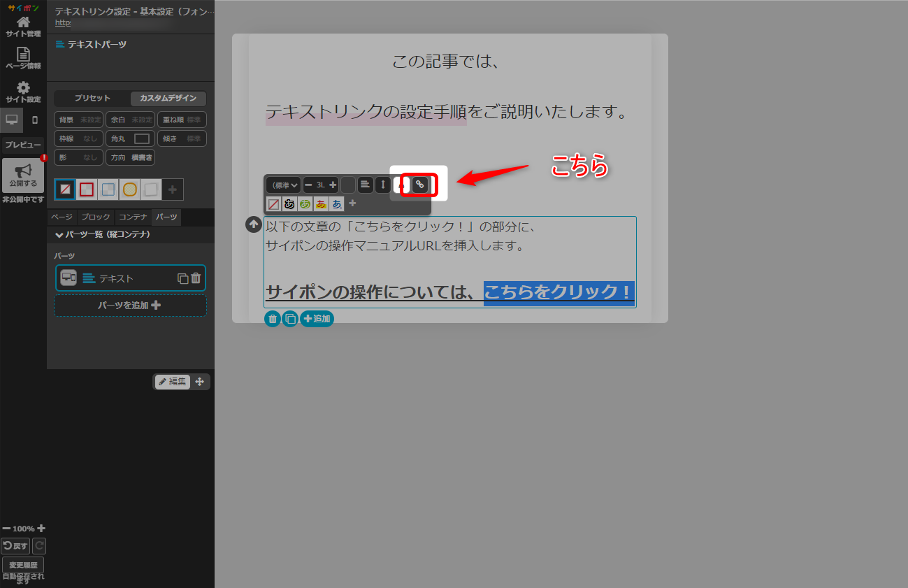Image resolution: width=908 pixels, height=588 pixels.
Task: Add new text style plus
Action: (x=352, y=203)
